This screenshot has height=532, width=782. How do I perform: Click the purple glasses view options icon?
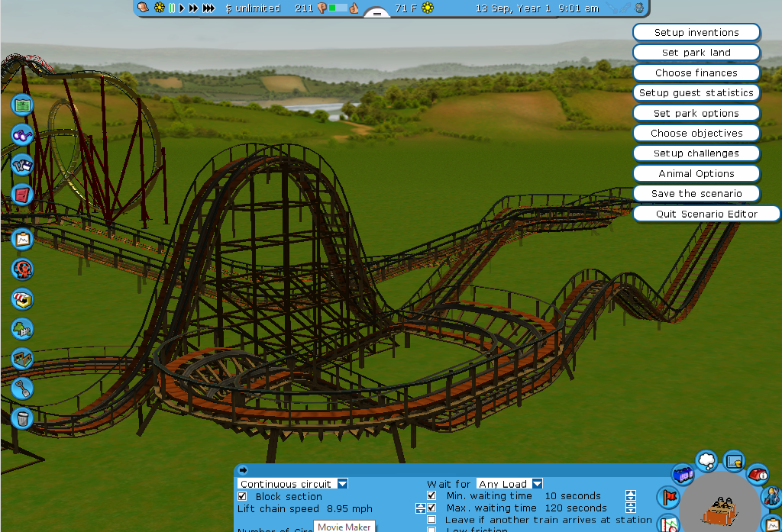point(22,135)
